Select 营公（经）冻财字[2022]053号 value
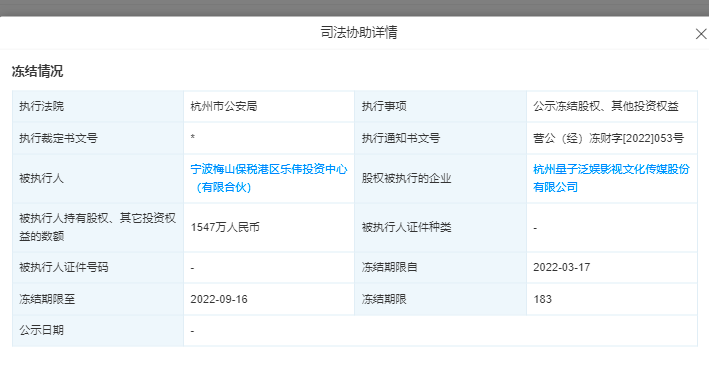 tap(608, 138)
